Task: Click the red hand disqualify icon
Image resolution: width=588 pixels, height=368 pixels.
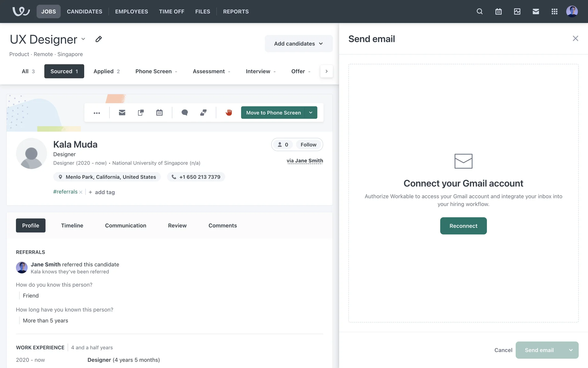Action: pyautogui.click(x=228, y=113)
